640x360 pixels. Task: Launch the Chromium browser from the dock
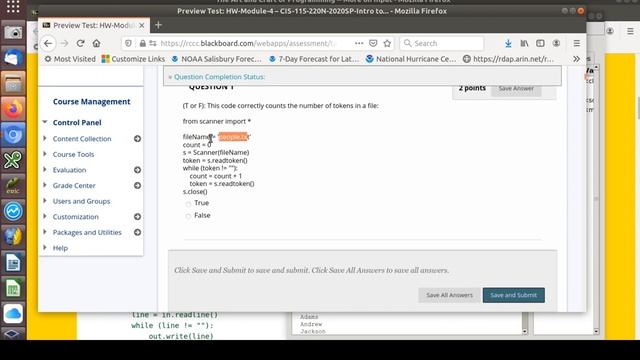click(x=13, y=134)
